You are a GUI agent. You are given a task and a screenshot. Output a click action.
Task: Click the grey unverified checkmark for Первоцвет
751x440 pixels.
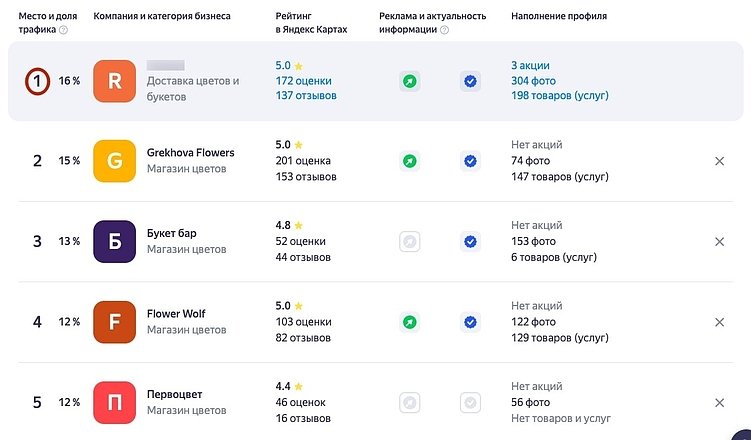[471, 402]
